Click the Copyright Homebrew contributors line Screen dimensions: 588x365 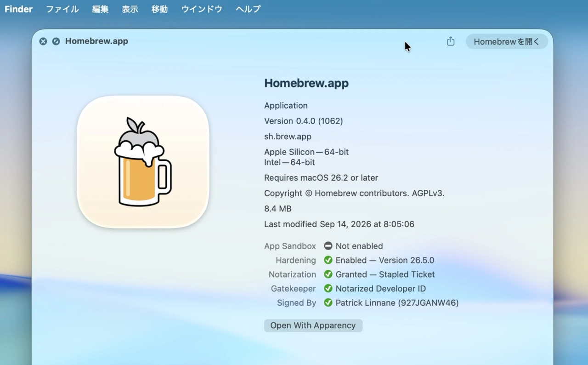tap(354, 194)
